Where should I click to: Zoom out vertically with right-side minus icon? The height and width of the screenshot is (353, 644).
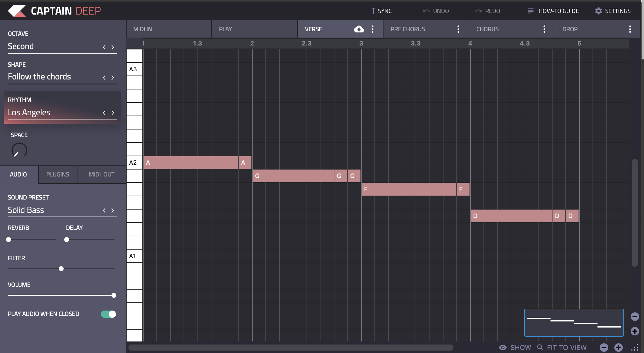pos(635,317)
